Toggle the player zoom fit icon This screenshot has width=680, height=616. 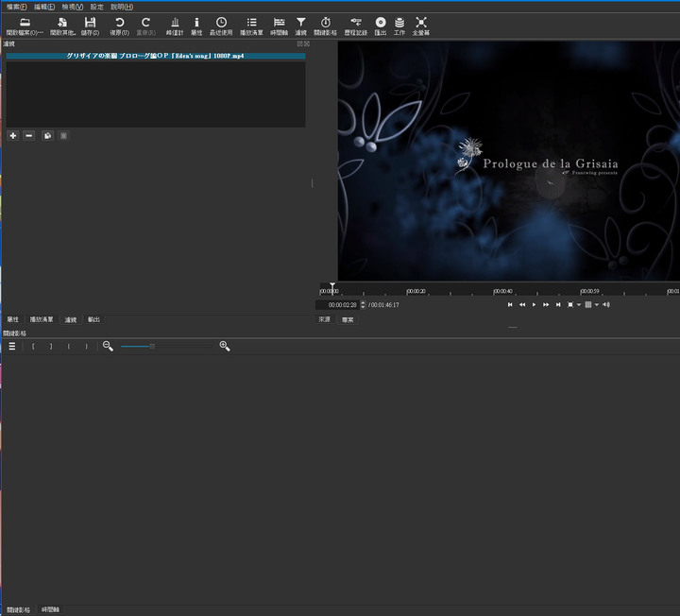pos(570,305)
